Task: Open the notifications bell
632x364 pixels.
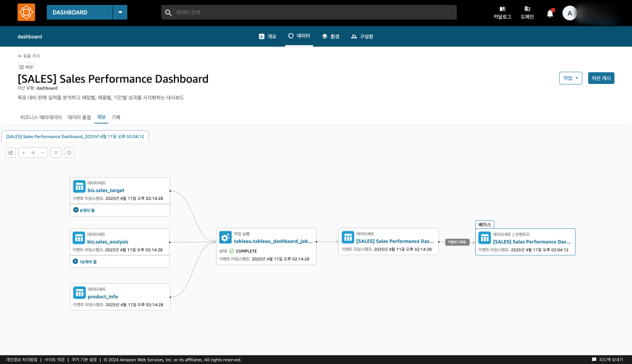Action: (x=550, y=14)
